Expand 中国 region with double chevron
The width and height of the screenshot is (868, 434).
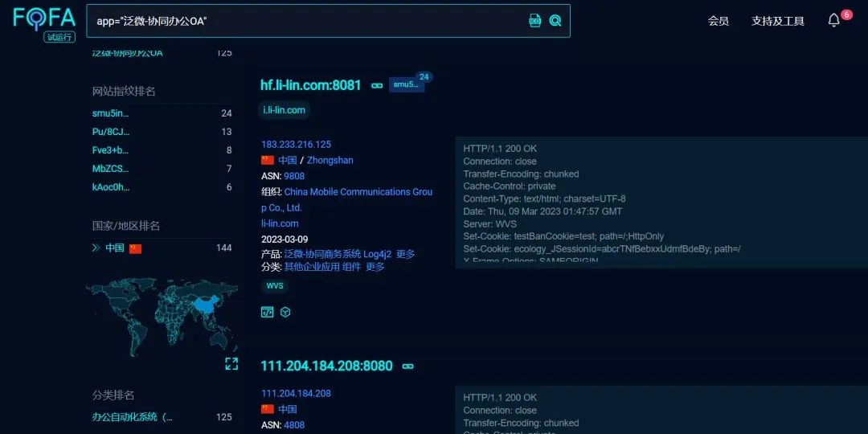coord(96,248)
